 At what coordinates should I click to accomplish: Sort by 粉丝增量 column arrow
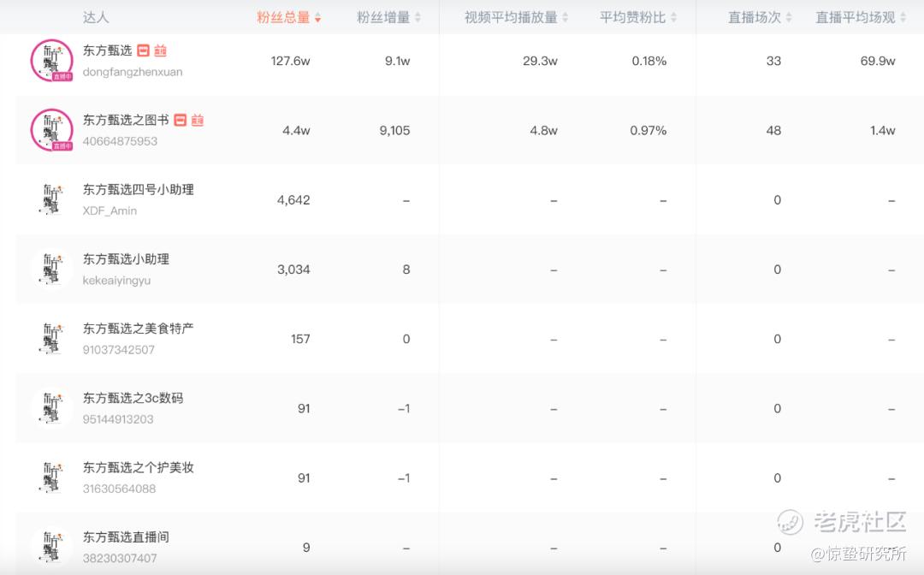418,18
